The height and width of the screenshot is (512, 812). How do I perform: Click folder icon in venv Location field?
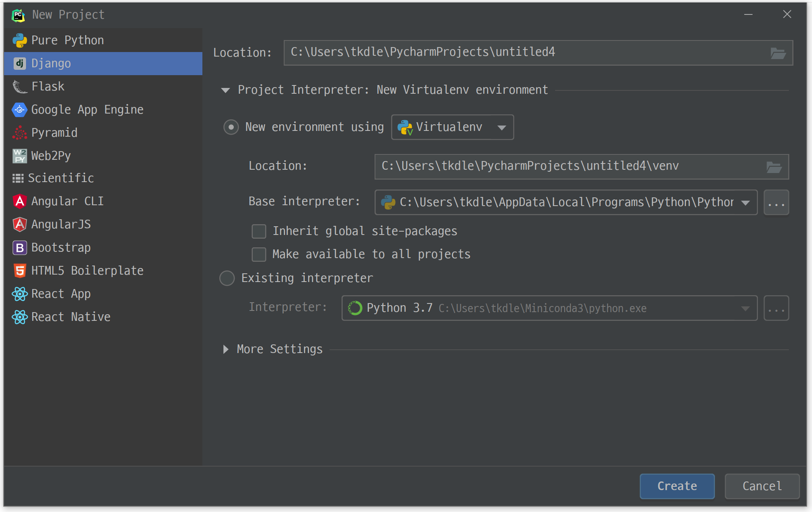click(774, 167)
